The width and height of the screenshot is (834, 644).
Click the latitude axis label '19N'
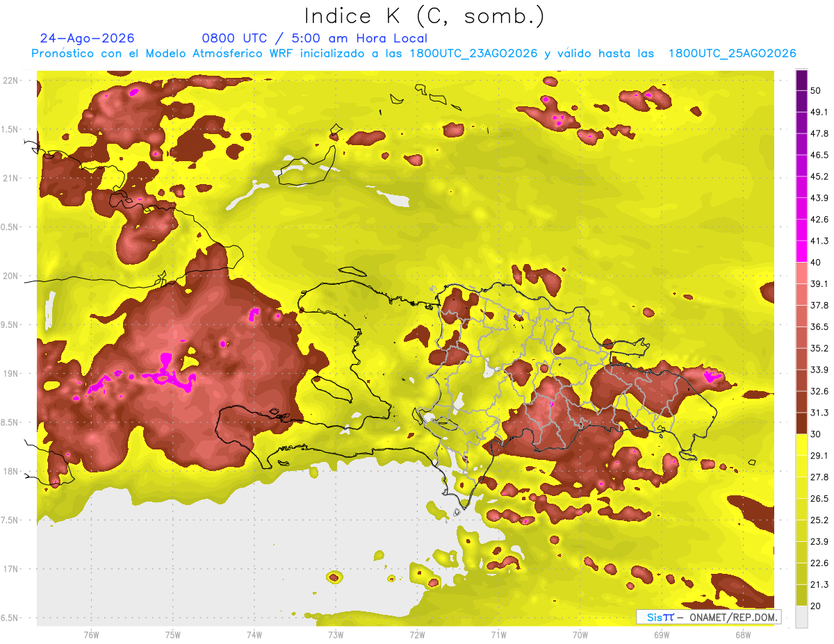[x=10, y=373]
